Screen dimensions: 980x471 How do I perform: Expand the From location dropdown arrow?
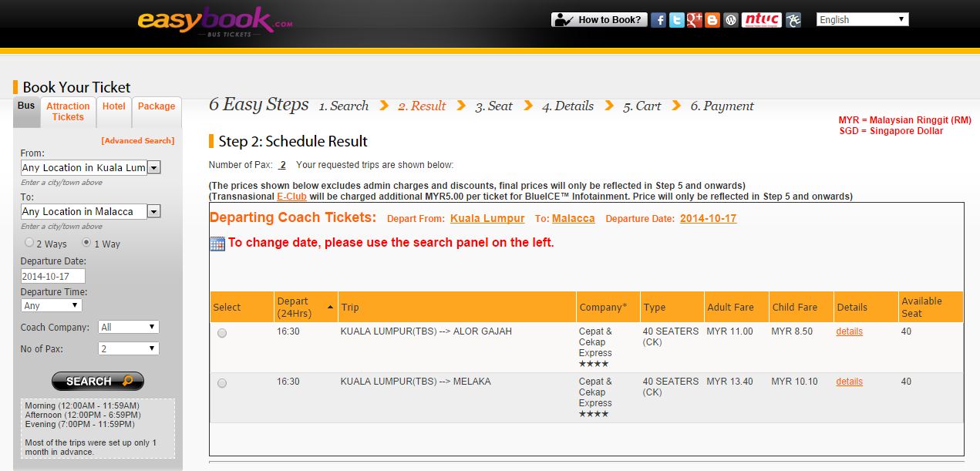pyautogui.click(x=153, y=167)
